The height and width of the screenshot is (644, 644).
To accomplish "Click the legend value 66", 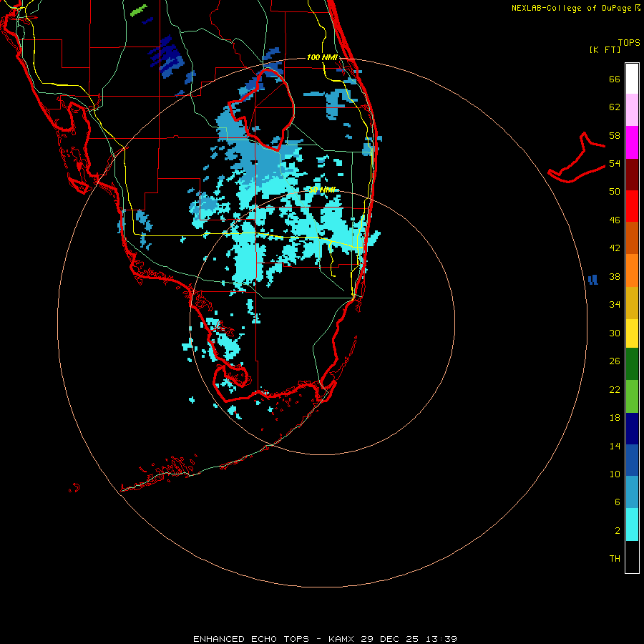I will pyautogui.click(x=615, y=79).
